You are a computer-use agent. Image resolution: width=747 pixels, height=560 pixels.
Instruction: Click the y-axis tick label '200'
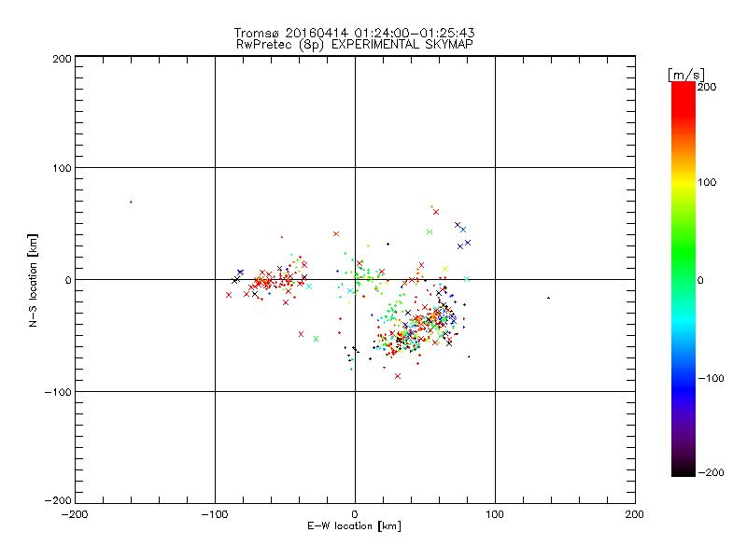(x=62, y=59)
